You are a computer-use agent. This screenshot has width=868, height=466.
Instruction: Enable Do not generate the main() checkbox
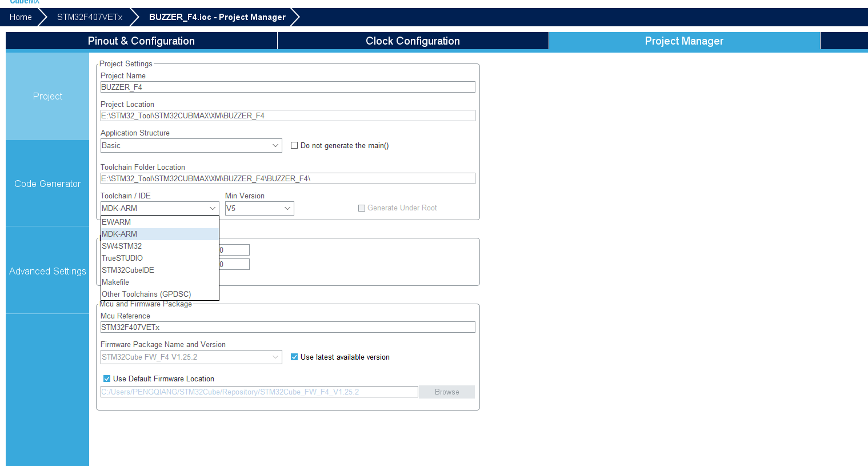tap(294, 145)
